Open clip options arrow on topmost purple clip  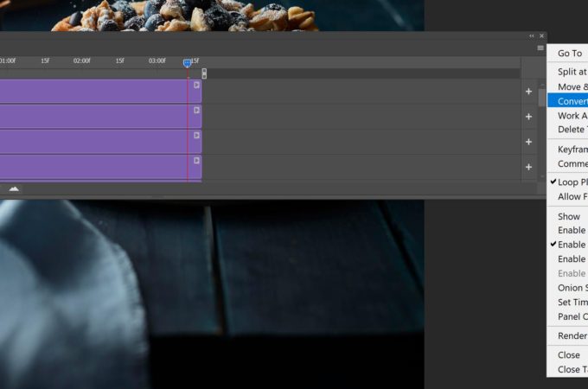coord(196,85)
